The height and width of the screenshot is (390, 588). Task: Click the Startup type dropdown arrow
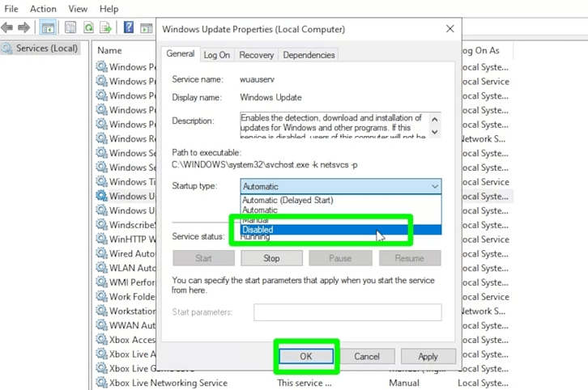click(435, 186)
